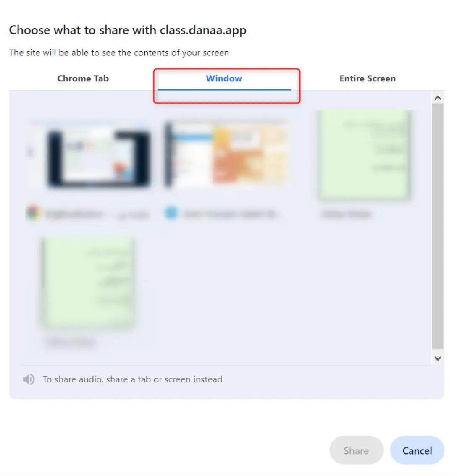The width and height of the screenshot is (457, 476).
Task: Click the label under the top-right sticky note
Action: tap(346, 214)
